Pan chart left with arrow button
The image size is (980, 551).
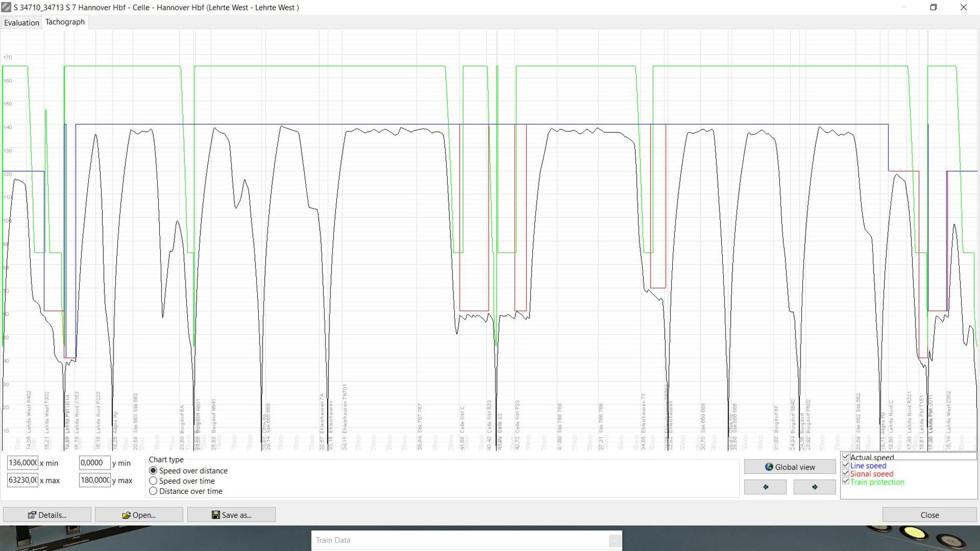click(765, 487)
